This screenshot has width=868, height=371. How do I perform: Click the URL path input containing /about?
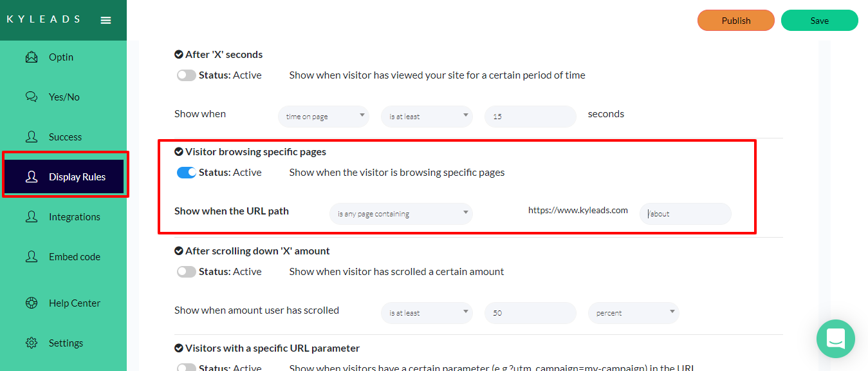coord(685,214)
